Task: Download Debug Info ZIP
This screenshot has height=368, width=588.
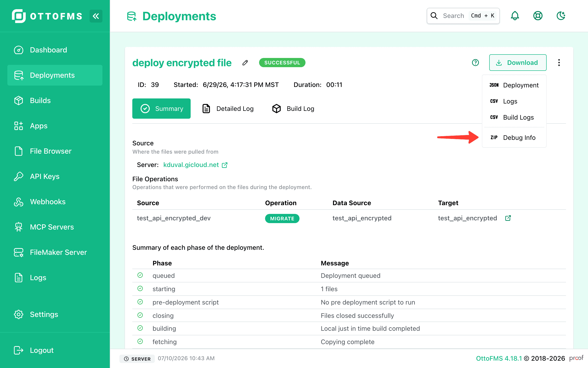Action: pyautogui.click(x=514, y=138)
